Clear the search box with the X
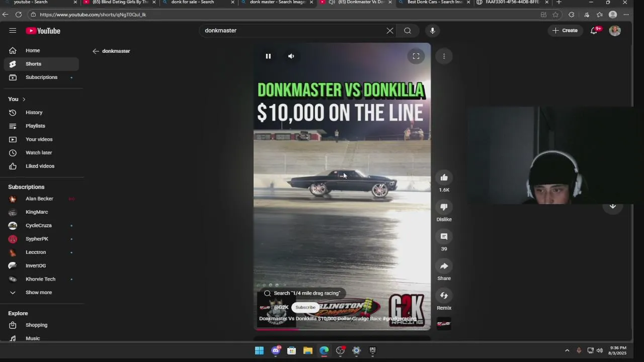 tap(390, 31)
